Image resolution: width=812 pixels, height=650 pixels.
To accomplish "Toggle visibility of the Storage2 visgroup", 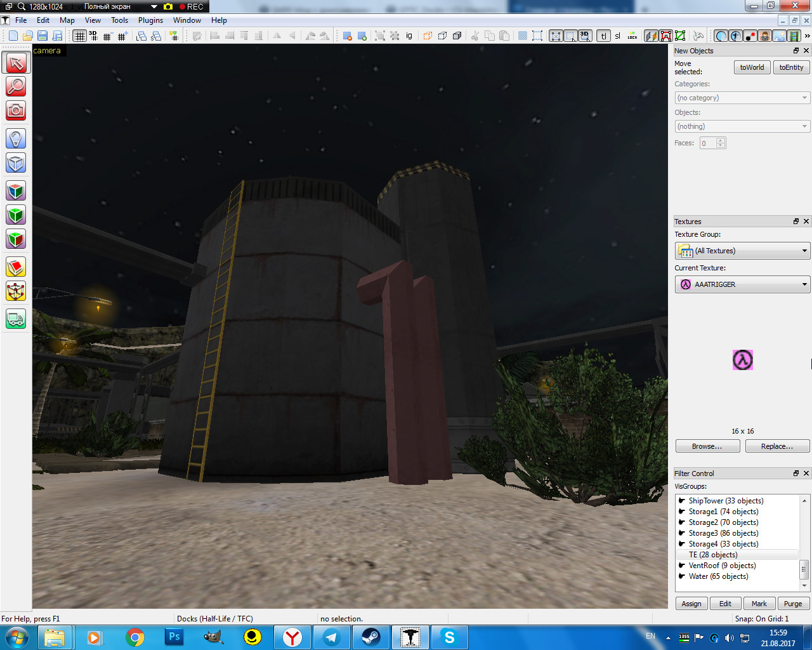I will point(682,522).
